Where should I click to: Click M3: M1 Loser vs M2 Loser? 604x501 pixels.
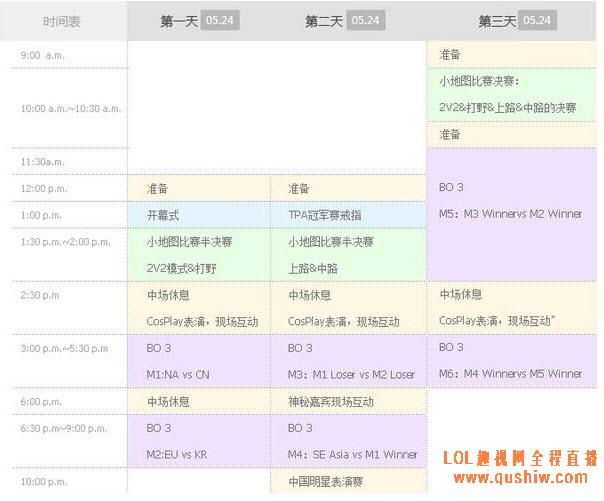pos(351,375)
